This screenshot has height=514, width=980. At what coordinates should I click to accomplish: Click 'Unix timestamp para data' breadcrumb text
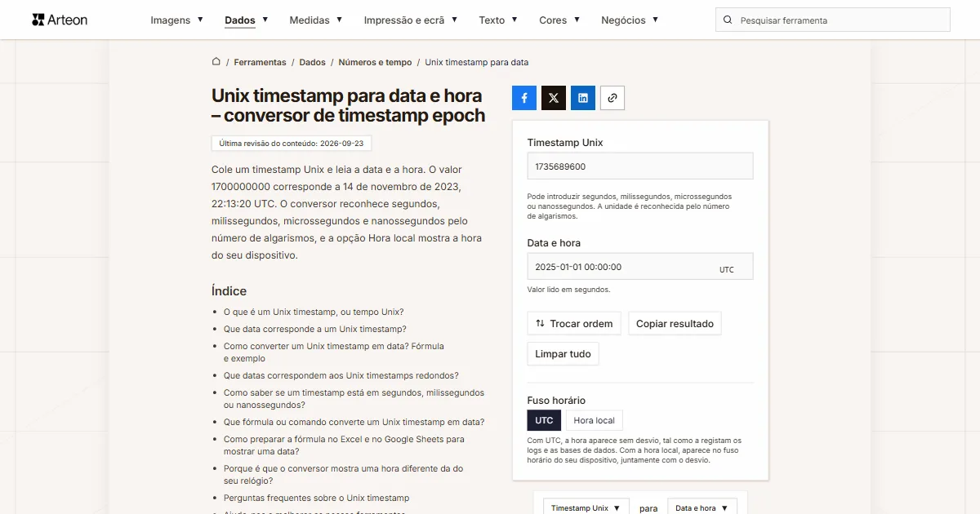[x=477, y=62]
